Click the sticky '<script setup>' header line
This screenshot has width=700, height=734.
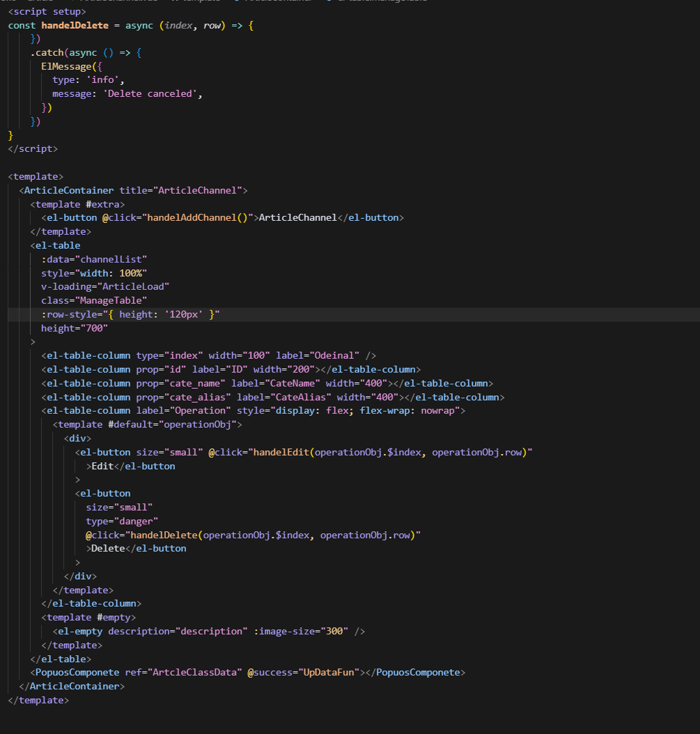[47, 11]
